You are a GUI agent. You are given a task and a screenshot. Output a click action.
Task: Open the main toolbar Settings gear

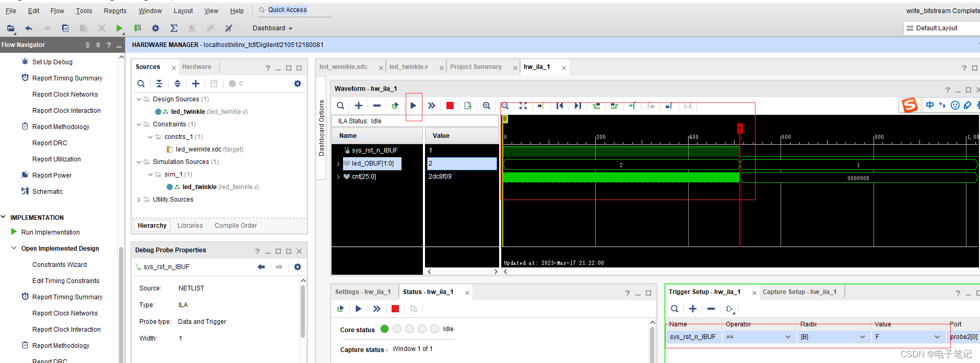156,28
